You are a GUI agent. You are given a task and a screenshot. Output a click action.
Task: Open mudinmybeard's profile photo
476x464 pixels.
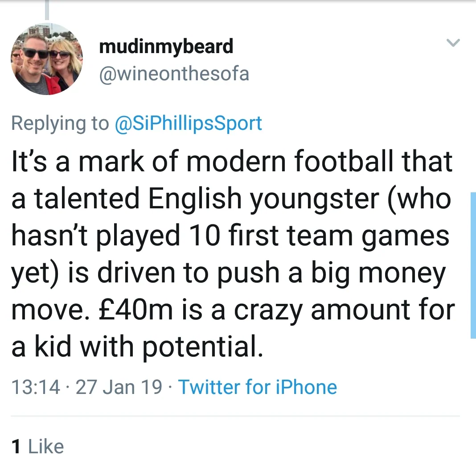tap(47, 59)
